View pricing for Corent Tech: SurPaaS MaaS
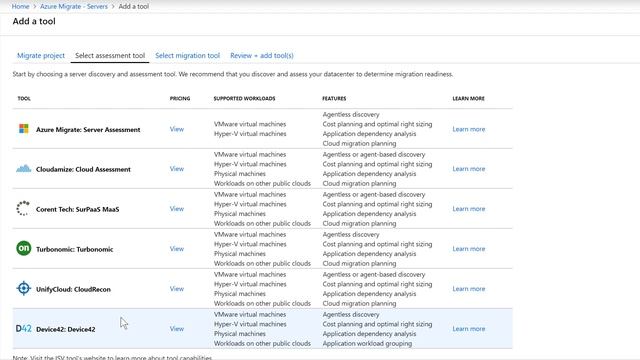The height and width of the screenshot is (360, 640). (177, 209)
